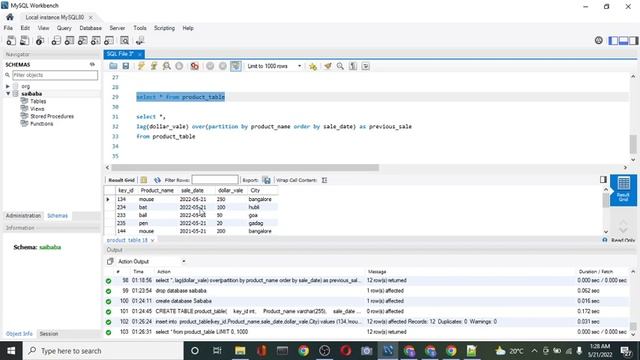Open the Scripting menu
The width and height of the screenshot is (640, 360).
(164, 28)
